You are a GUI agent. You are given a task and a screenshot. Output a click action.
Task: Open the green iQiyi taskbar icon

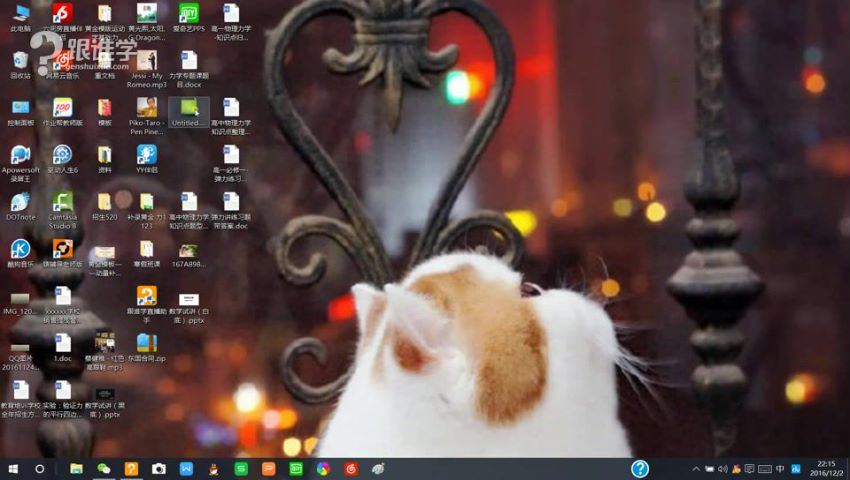click(296, 469)
